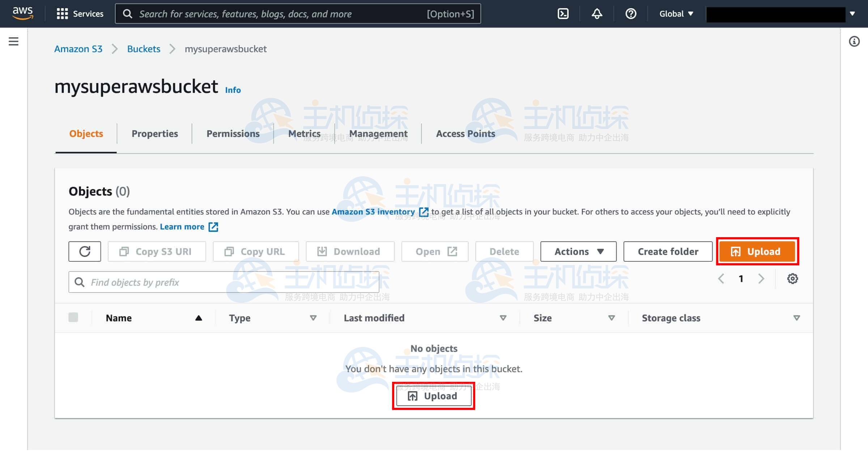Click the info panel icon at right
Screen dimensions: 868x457
click(x=854, y=42)
